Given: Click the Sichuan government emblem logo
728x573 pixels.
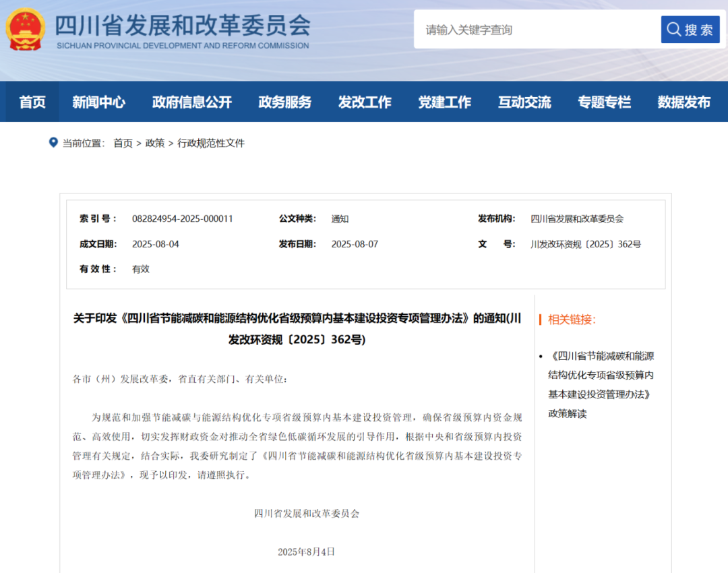Looking at the screenshot, I should (26, 29).
